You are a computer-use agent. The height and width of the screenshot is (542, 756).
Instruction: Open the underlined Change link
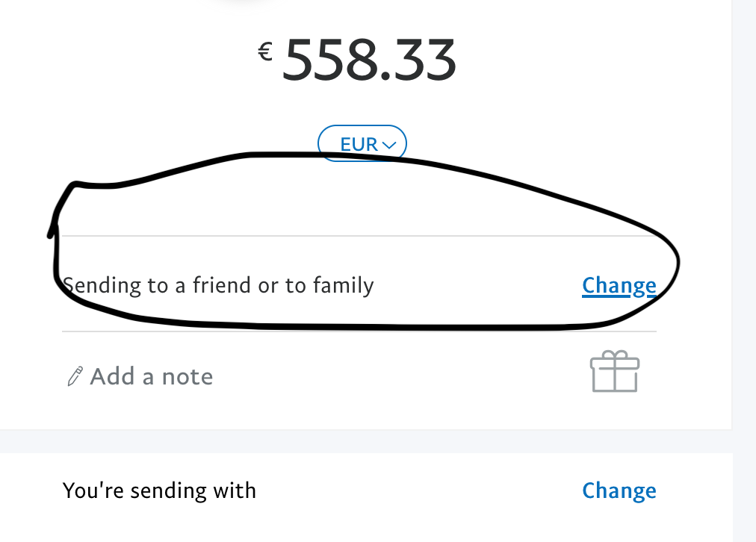pos(619,286)
